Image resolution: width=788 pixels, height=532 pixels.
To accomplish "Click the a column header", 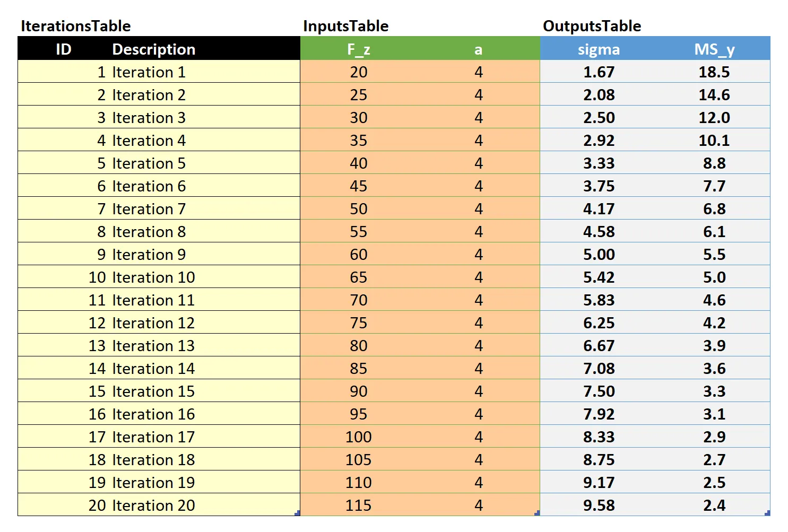I will [478, 49].
